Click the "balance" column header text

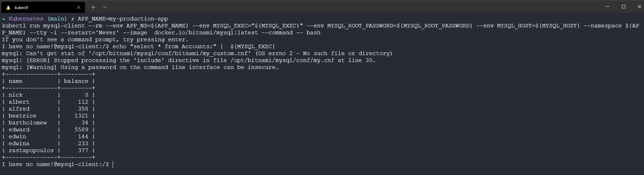click(76, 81)
